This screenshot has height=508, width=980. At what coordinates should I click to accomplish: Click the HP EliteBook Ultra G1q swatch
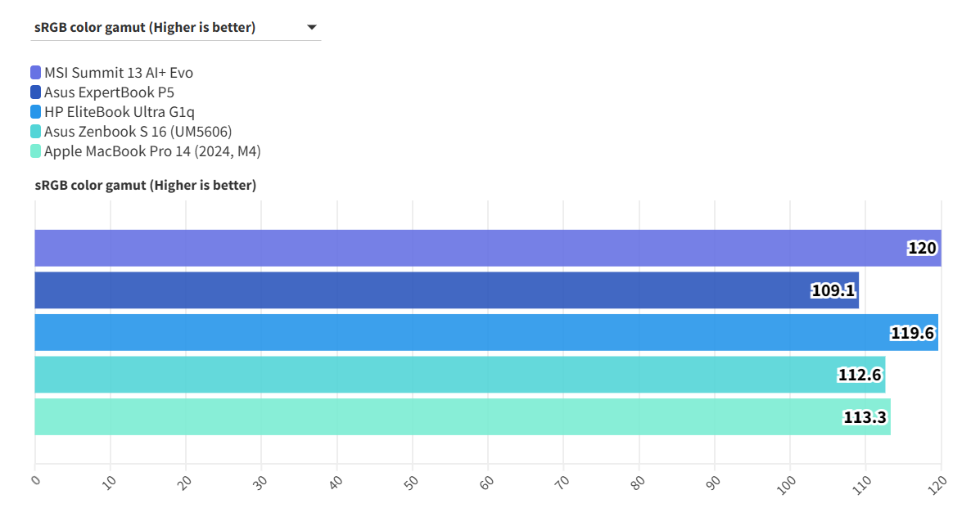(36, 112)
